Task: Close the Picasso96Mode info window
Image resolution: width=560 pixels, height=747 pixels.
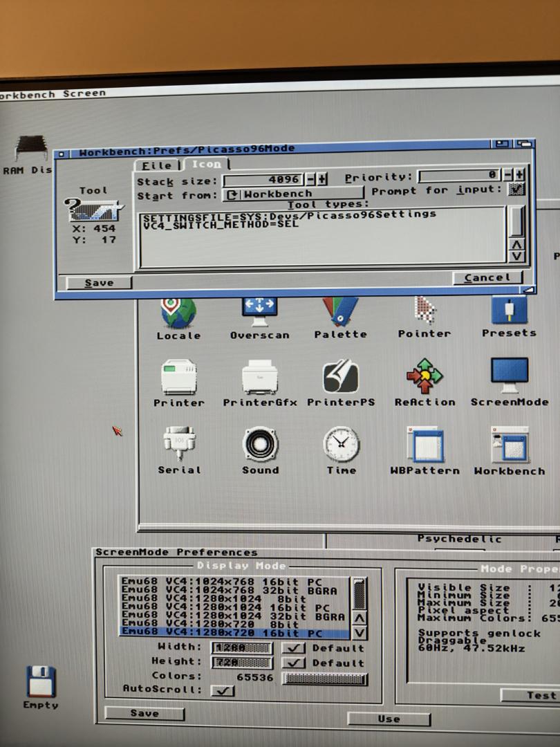Action: 63,154
